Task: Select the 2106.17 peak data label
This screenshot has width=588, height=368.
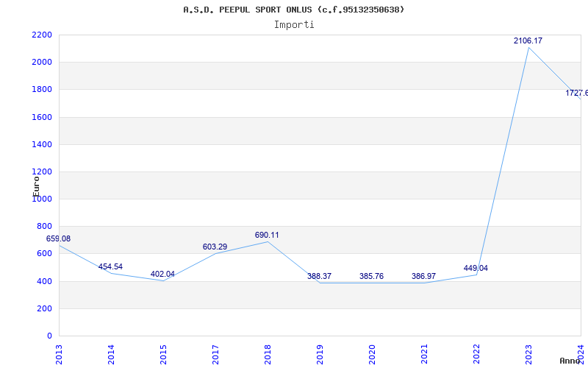Action: click(x=528, y=40)
